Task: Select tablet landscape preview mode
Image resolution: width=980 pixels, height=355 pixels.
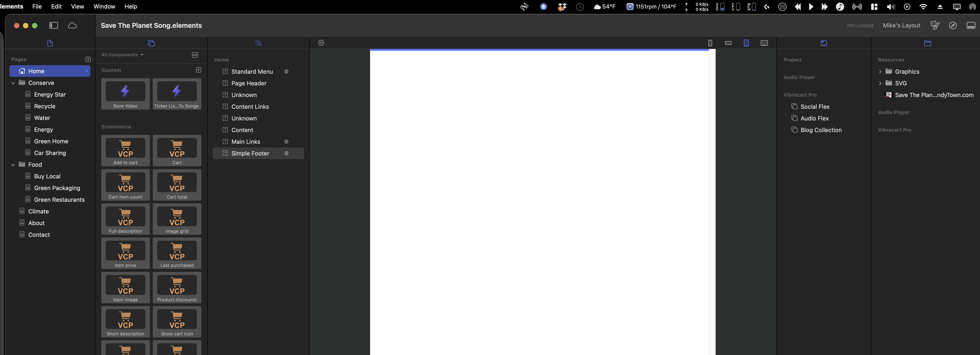Action: 764,43
